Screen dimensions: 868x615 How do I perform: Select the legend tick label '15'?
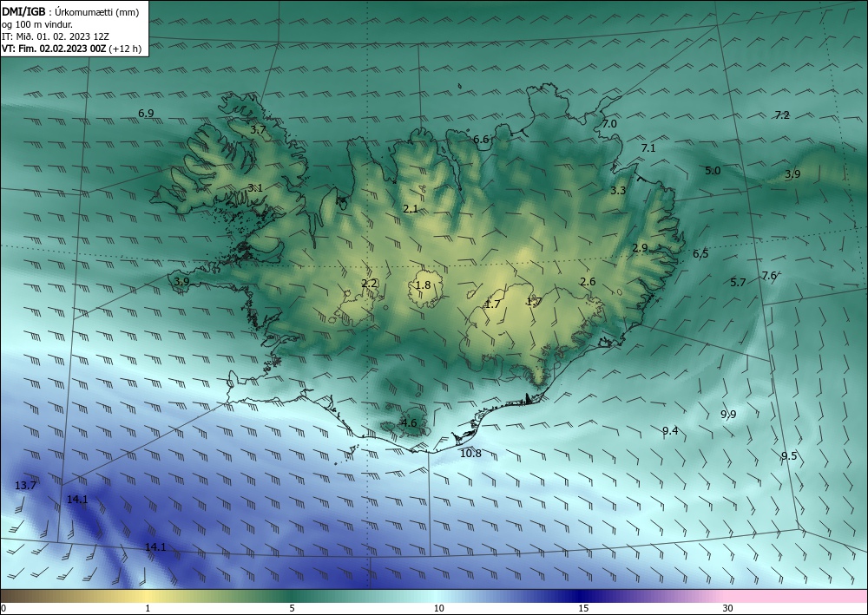[583, 609]
